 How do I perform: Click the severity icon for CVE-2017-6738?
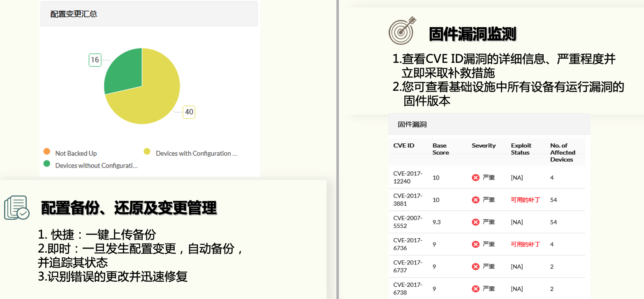[476, 288]
